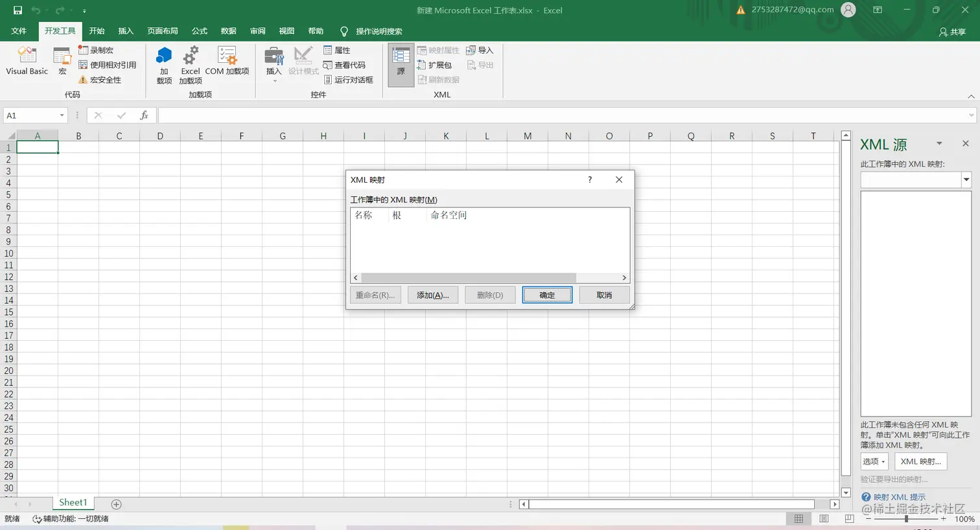Switch to the 公式 ribbon tab

coord(199,31)
